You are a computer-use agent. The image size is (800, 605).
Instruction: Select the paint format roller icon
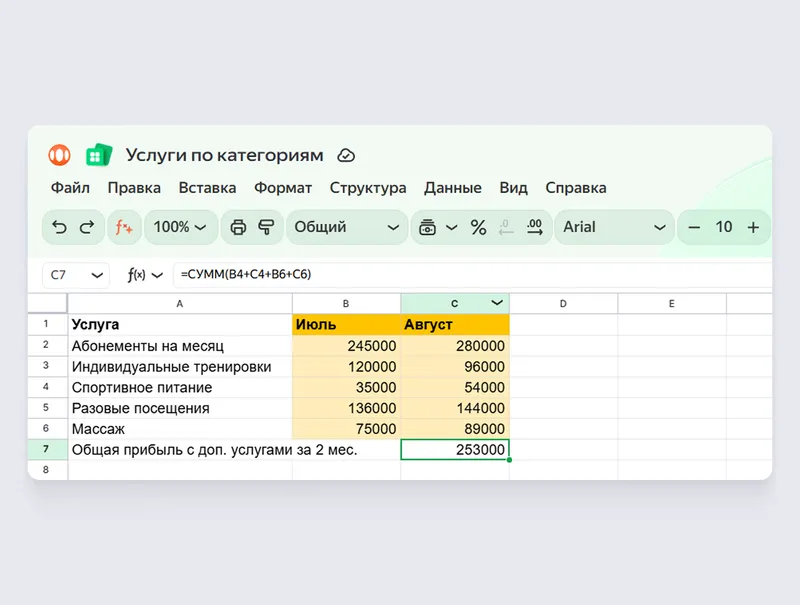(x=266, y=227)
